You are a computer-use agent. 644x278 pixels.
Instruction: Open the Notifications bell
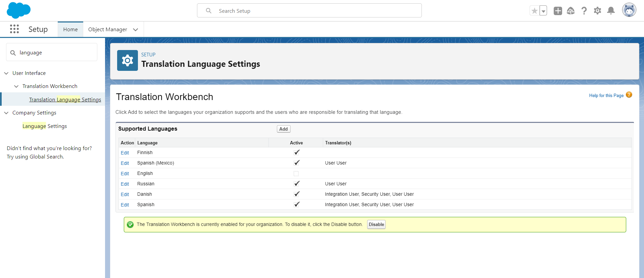[611, 11]
